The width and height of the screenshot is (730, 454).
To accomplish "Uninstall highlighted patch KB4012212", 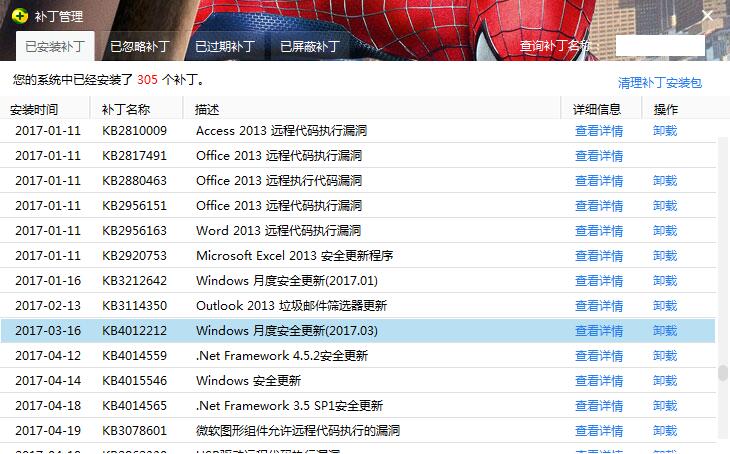I will coord(665,331).
